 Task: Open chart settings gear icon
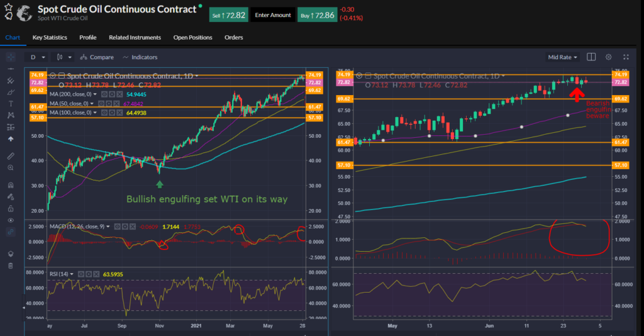click(x=608, y=57)
